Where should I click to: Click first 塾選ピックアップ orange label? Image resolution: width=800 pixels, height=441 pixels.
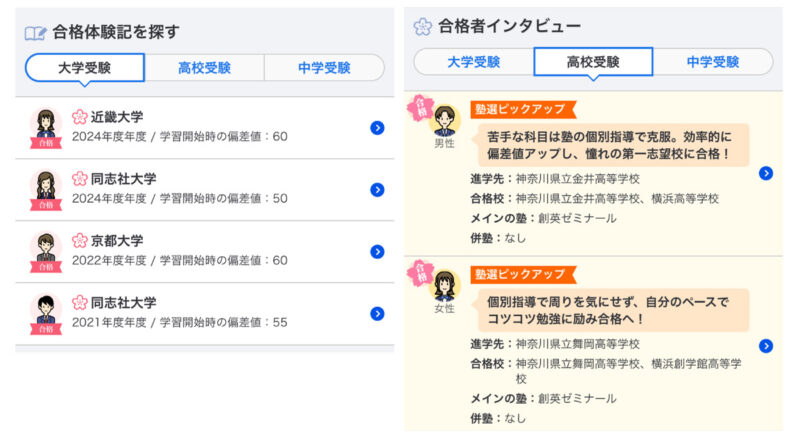[x=522, y=109]
